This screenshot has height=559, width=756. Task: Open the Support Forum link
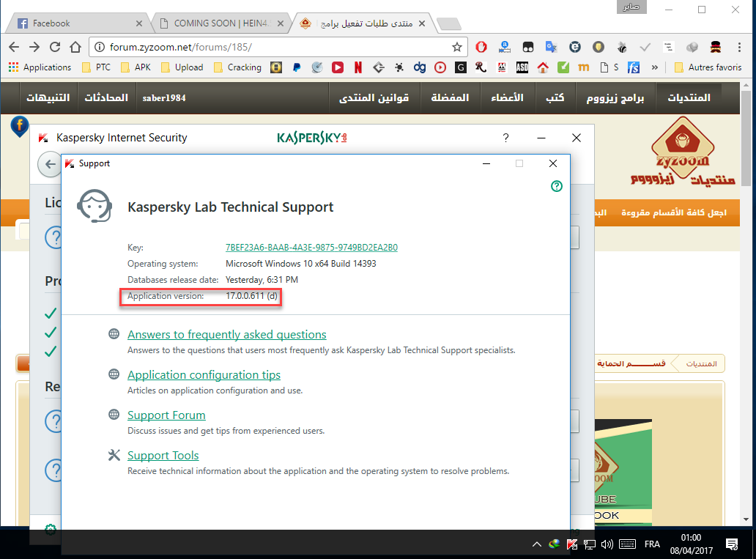(x=166, y=415)
